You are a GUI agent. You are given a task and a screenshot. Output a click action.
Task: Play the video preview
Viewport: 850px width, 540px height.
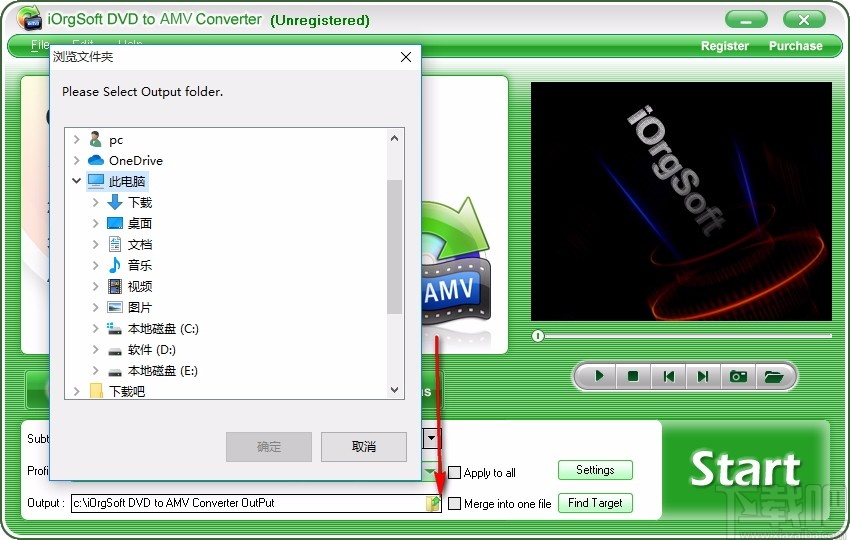coord(599,376)
